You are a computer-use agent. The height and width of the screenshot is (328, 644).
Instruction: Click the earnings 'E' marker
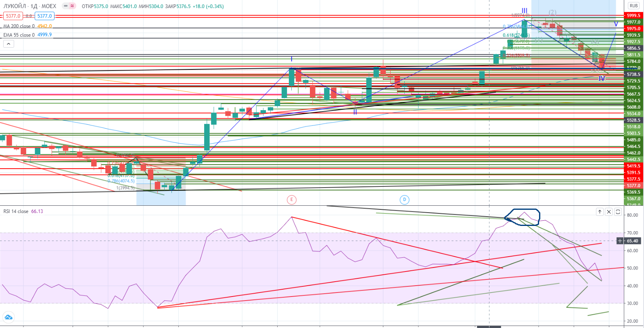coord(291,200)
